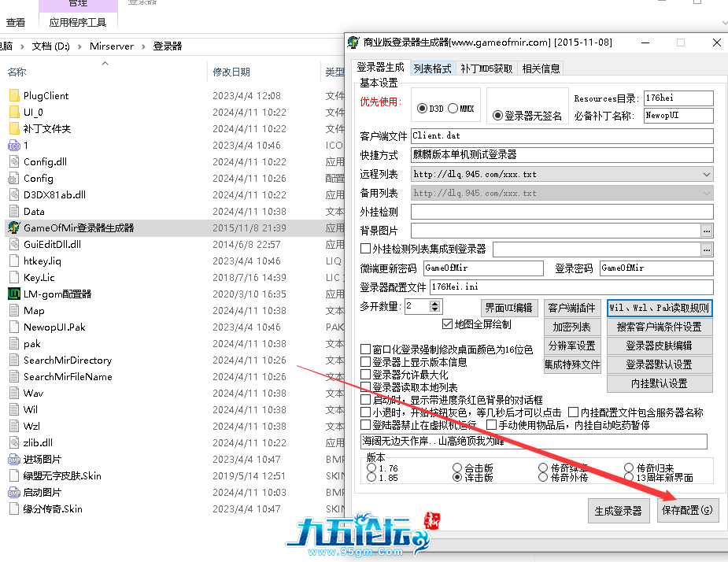Click the NewopUI.Pak file icon

click(x=14, y=327)
